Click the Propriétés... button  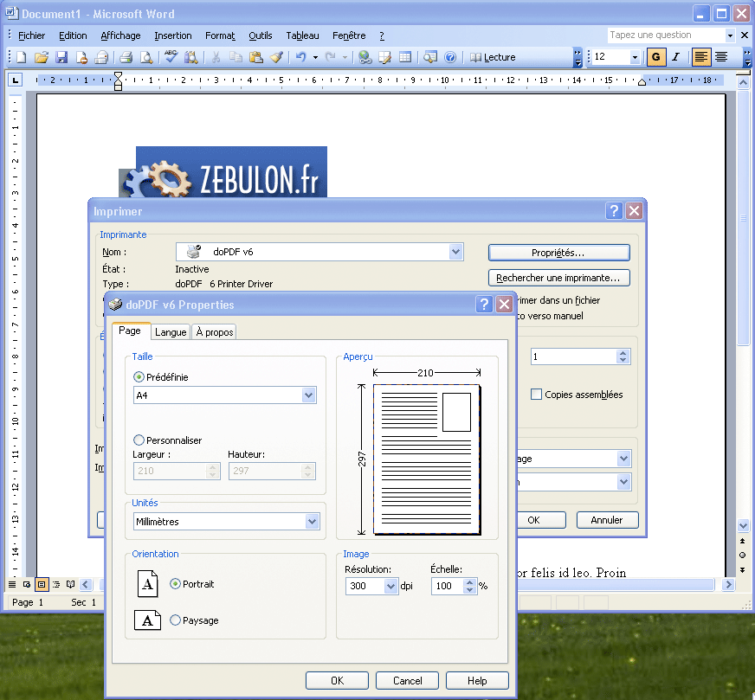(x=558, y=253)
